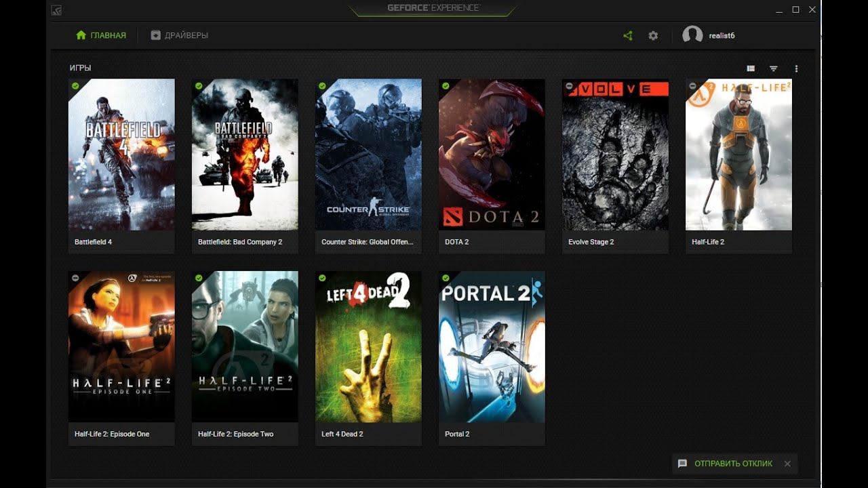The image size is (868, 488).
Task: Maximize the GeForce Experience window
Action: click(x=796, y=9)
